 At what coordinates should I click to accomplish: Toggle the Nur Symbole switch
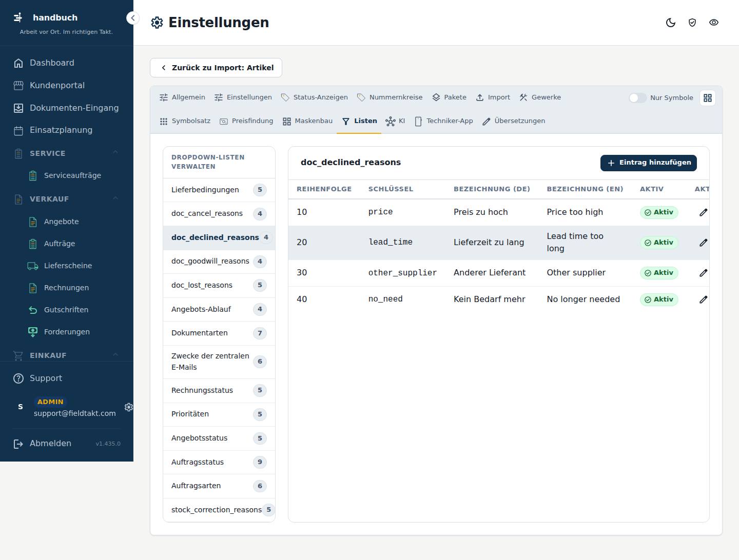tap(638, 98)
